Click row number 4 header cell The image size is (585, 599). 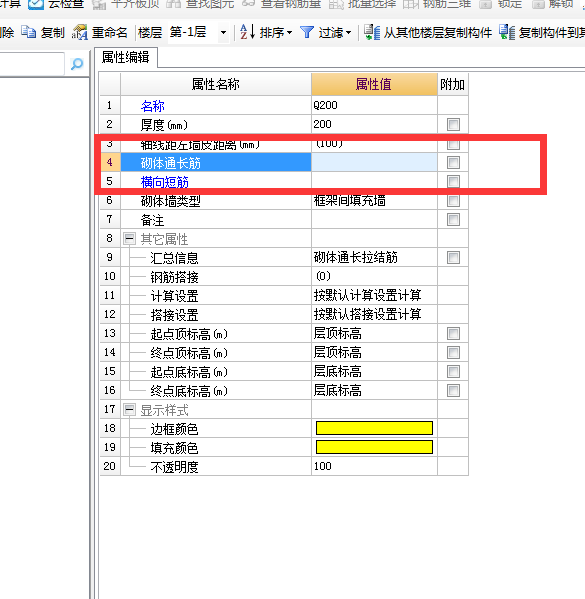coord(110,162)
